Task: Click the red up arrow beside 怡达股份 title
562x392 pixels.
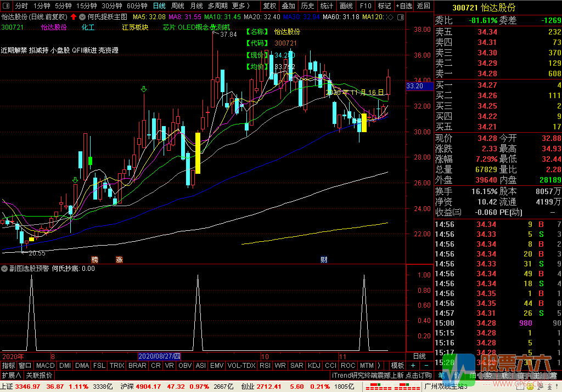Action: 73,17
